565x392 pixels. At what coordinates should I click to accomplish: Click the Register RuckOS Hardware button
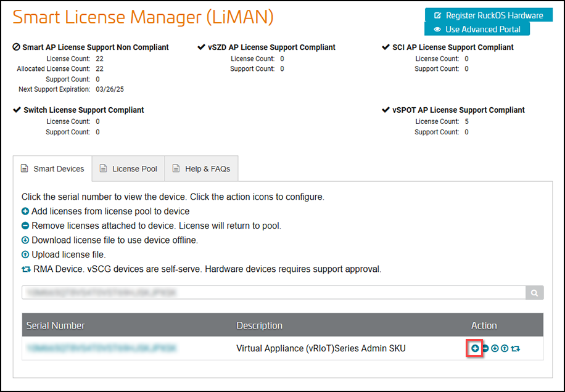point(489,15)
